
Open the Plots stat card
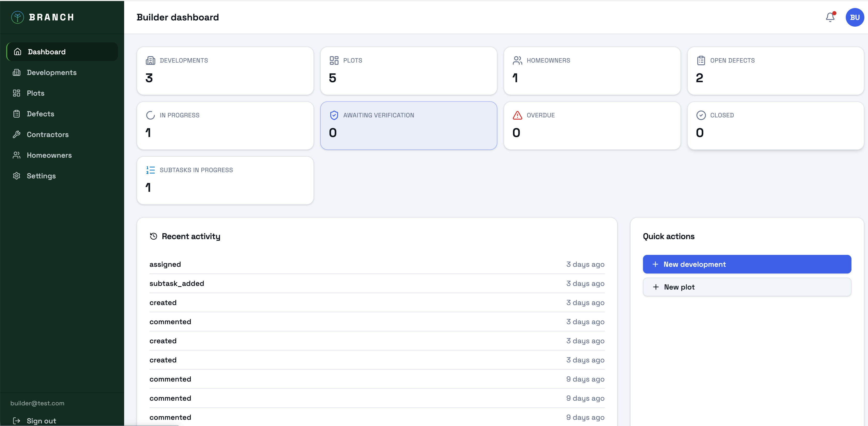pyautogui.click(x=408, y=71)
